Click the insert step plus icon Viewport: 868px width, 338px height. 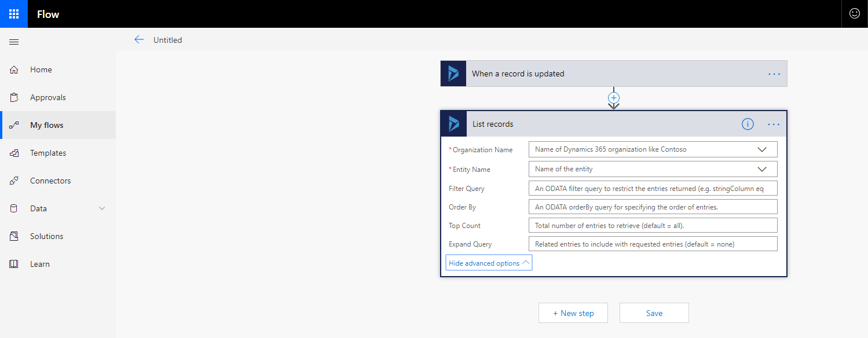click(614, 98)
